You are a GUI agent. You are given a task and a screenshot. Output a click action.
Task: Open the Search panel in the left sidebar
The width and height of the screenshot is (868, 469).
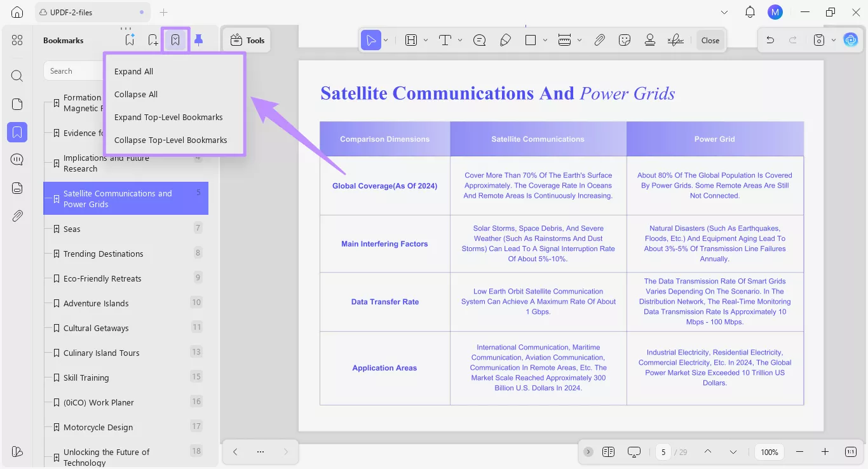(x=17, y=76)
